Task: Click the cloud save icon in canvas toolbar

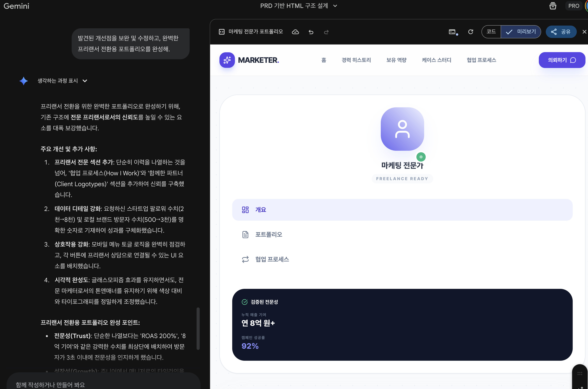Action: [x=295, y=32]
